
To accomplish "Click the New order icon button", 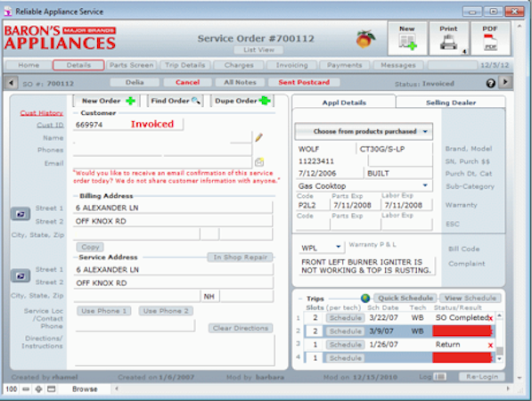I will [407, 38].
